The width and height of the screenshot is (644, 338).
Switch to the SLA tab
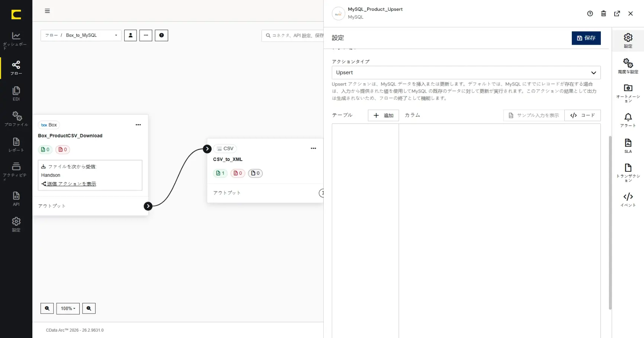628,146
